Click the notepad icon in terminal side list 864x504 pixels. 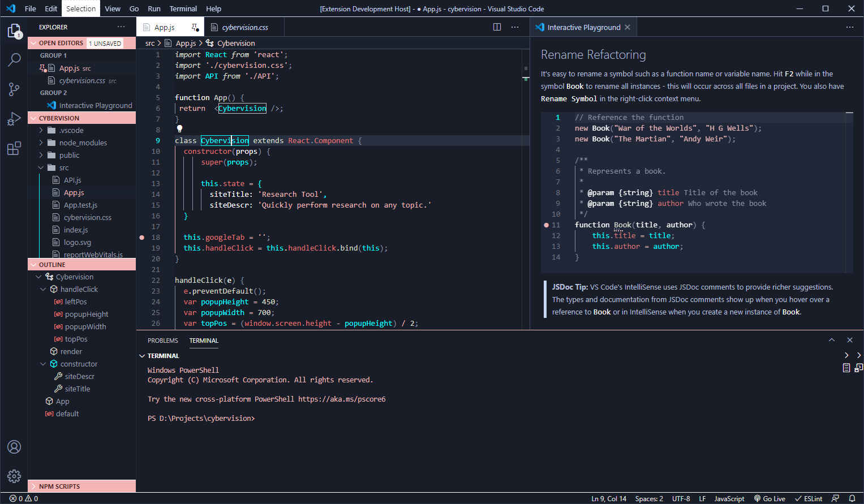[846, 368]
